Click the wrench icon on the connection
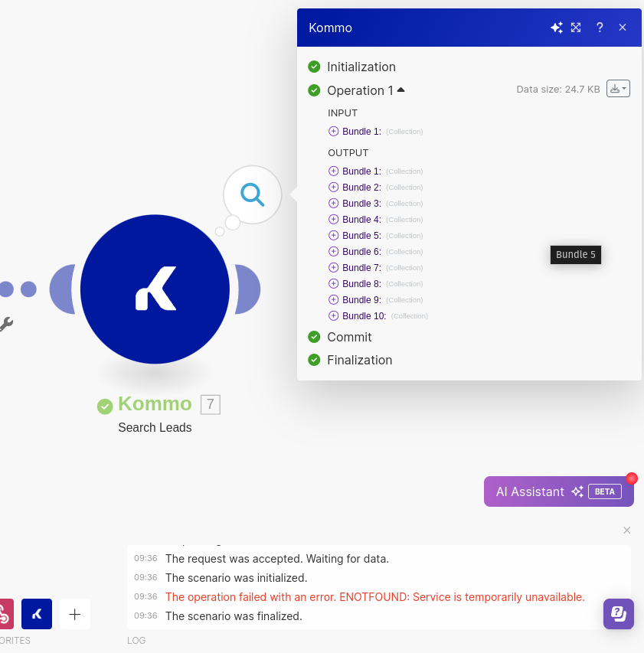644x653 pixels. (7, 324)
